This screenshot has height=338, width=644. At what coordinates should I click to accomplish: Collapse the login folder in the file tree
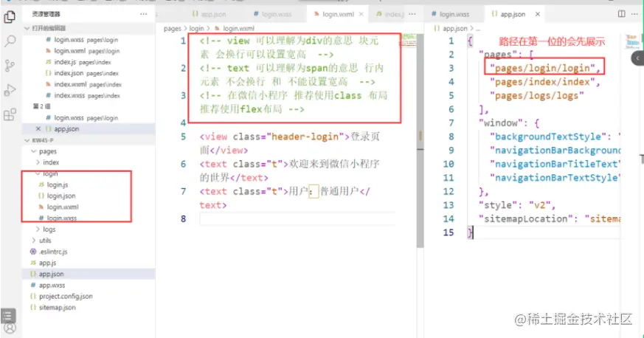(x=38, y=173)
